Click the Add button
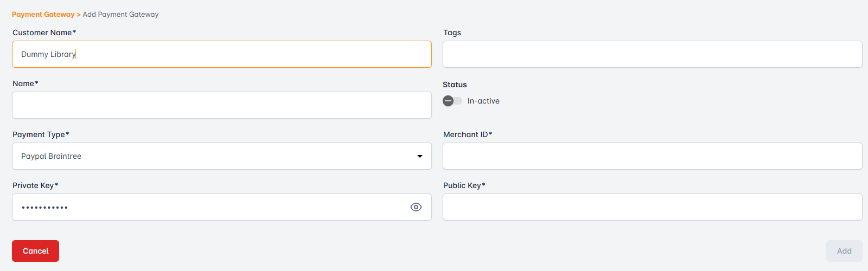The height and width of the screenshot is (271, 868). coord(844,251)
